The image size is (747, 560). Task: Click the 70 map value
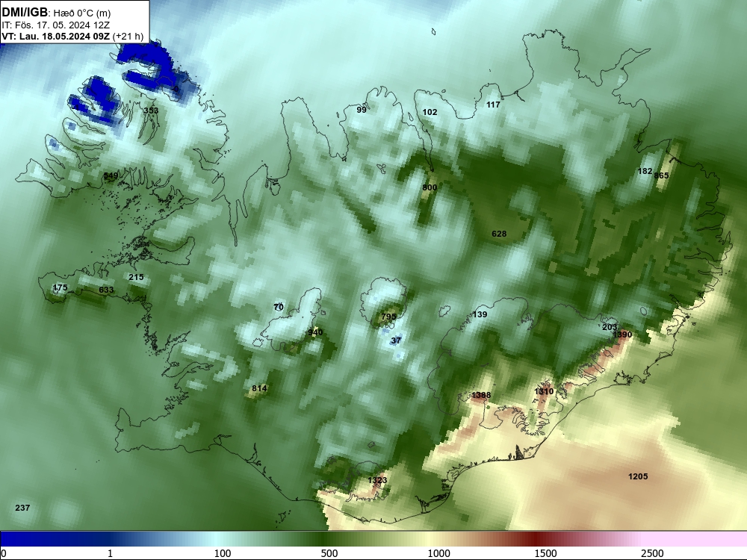pyautogui.click(x=279, y=307)
